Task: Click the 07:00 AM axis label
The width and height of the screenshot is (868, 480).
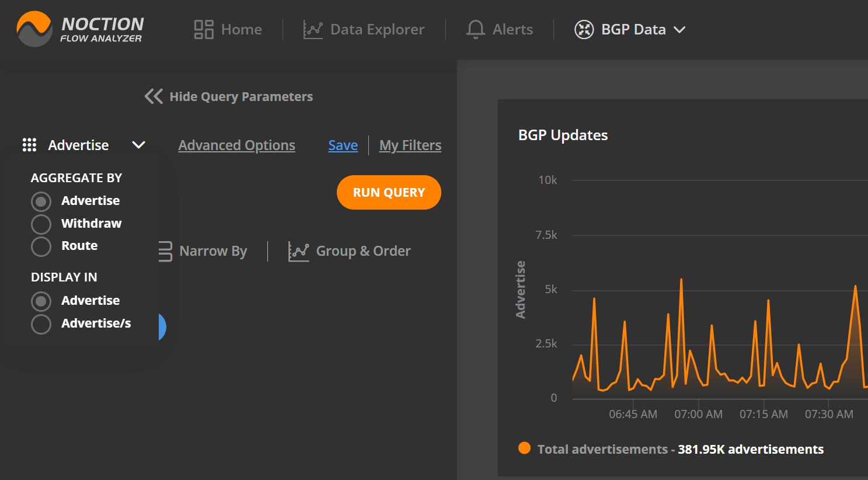Action: pyautogui.click(x=698, y=414)
